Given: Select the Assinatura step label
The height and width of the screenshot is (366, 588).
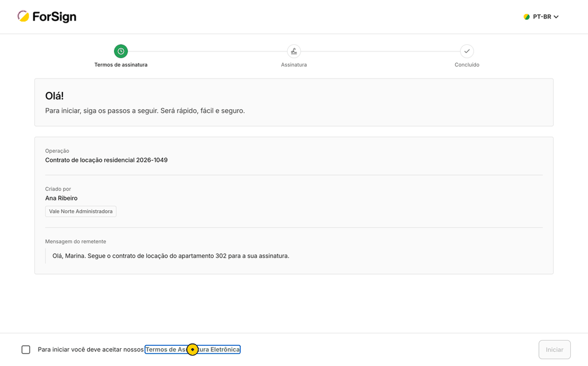Looking at the screenshot, I should [294, 64].
